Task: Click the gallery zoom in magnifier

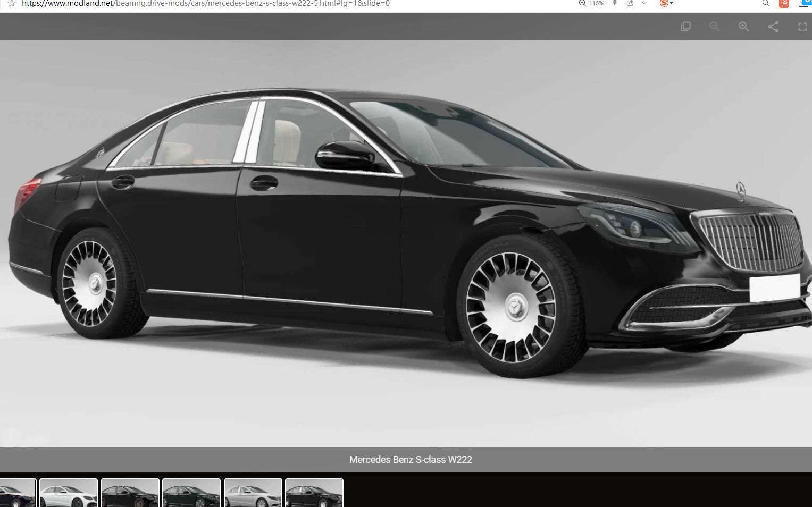Action: coord(744,27)
